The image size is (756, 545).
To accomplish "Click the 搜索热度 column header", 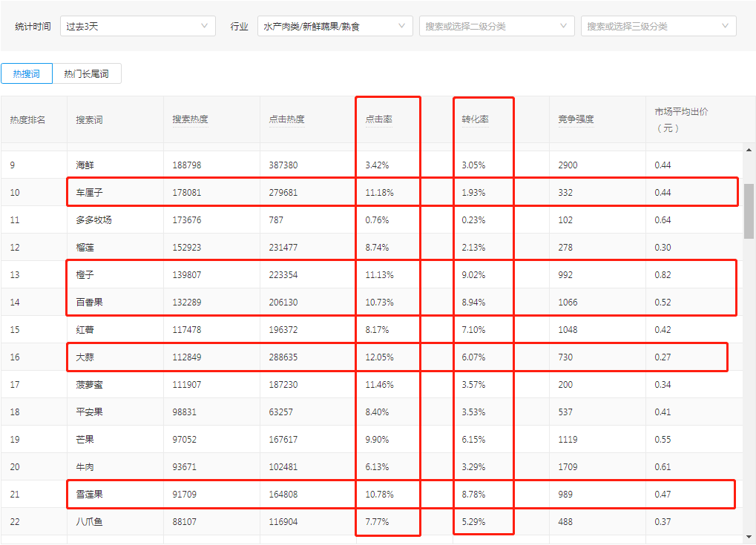I will [x=190, y=119].
